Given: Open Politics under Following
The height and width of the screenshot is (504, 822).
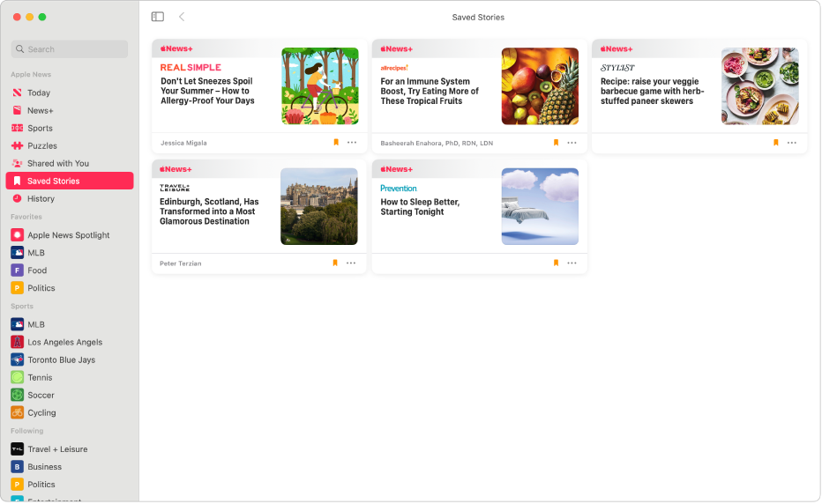Looking at the screenshot, I should pos(69,485).
